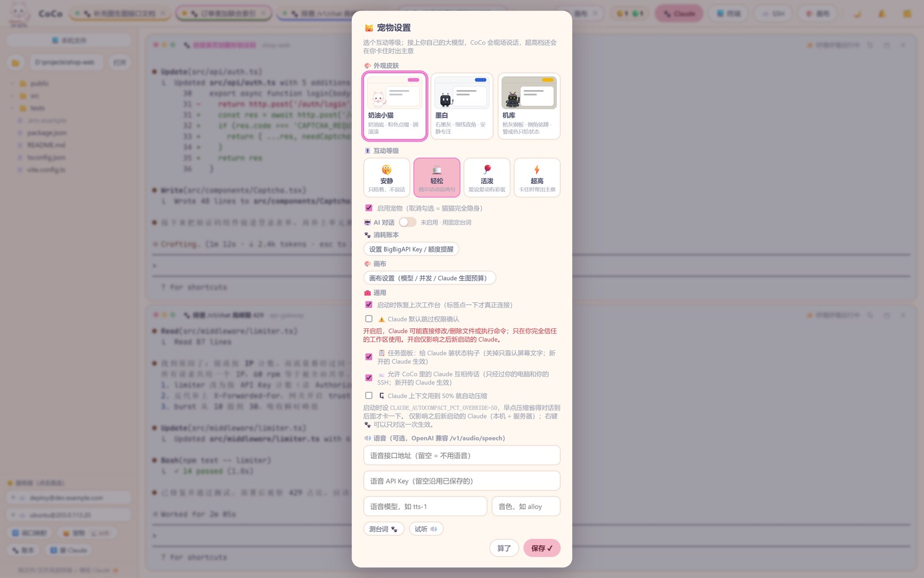Choose the 墨白 skin card
The image size is (924, 578).
coord(462,106)
